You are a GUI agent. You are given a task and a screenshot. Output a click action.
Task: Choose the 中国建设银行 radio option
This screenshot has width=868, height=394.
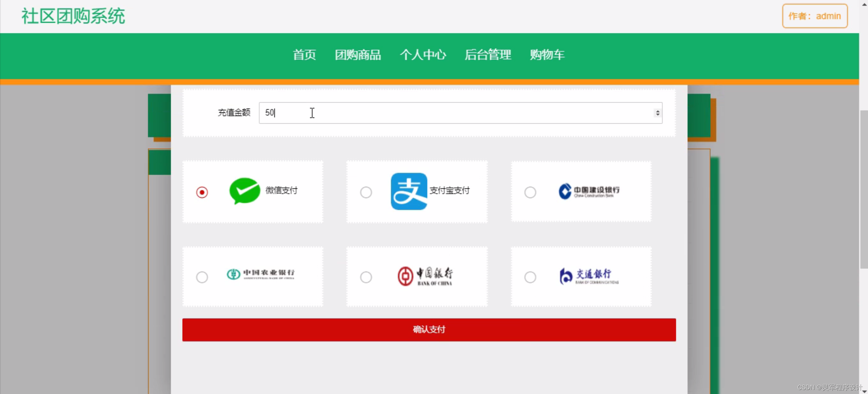pos(530,192)
